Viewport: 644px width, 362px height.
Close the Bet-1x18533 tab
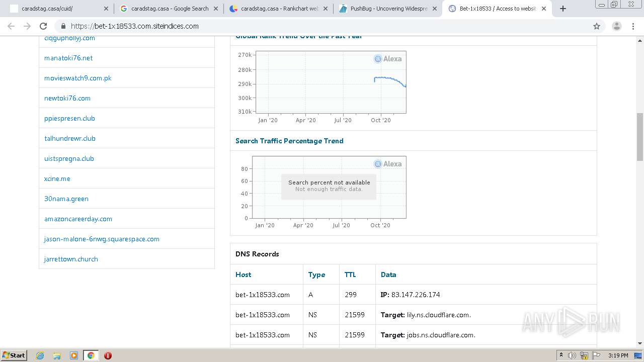(544, 9)
